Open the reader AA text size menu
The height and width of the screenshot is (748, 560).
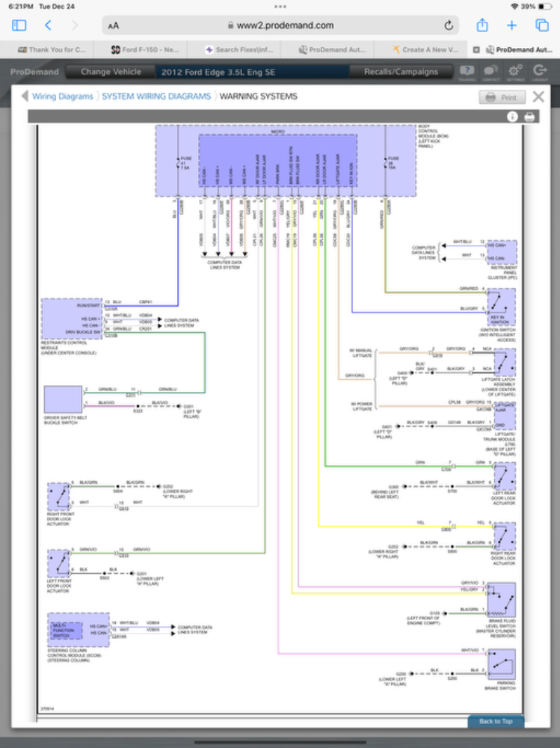pos(113,25)
